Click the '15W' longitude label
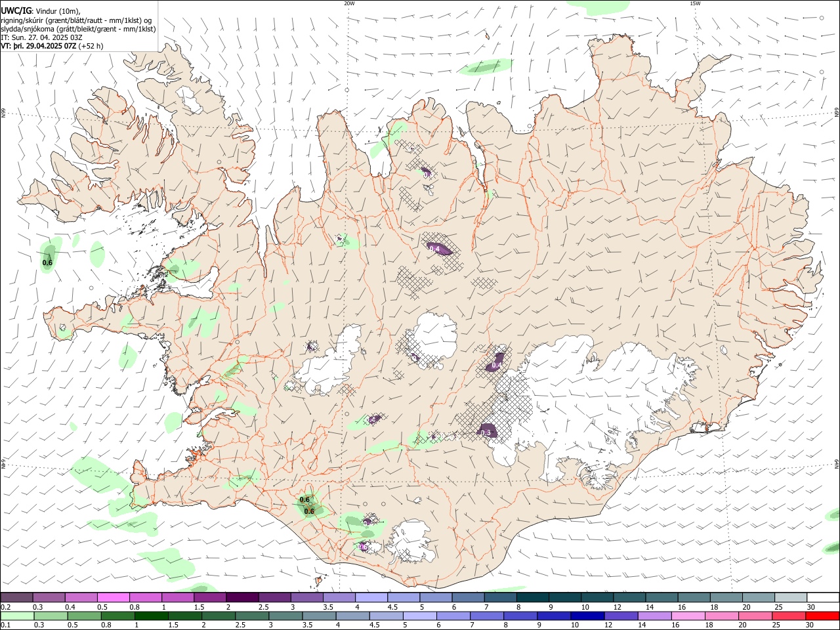Screen dimensions: 840x630 pos(695,3)
